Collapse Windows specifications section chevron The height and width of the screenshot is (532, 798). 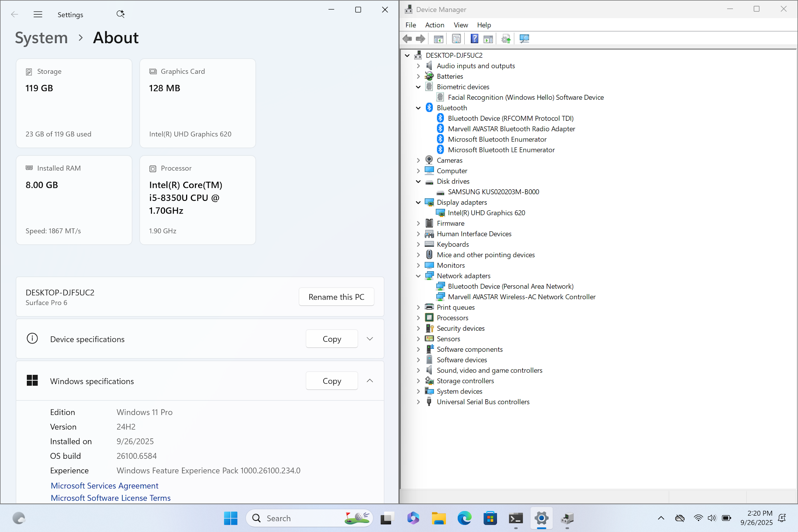click(370, 381)
